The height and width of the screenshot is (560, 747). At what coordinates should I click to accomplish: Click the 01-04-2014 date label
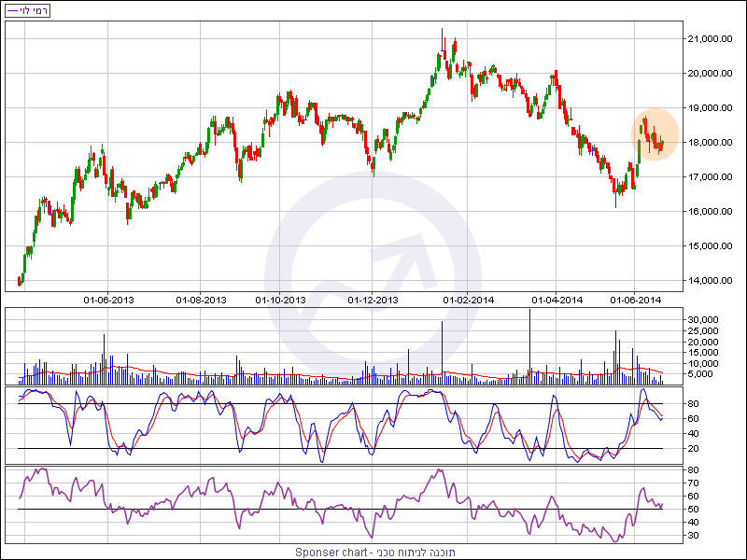(557, 300)
